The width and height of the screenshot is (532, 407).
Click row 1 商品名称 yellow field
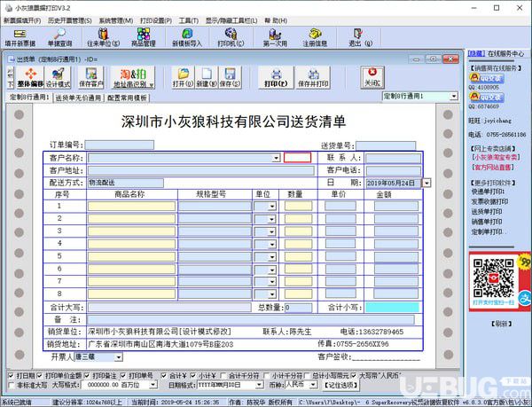click(131, 206)
